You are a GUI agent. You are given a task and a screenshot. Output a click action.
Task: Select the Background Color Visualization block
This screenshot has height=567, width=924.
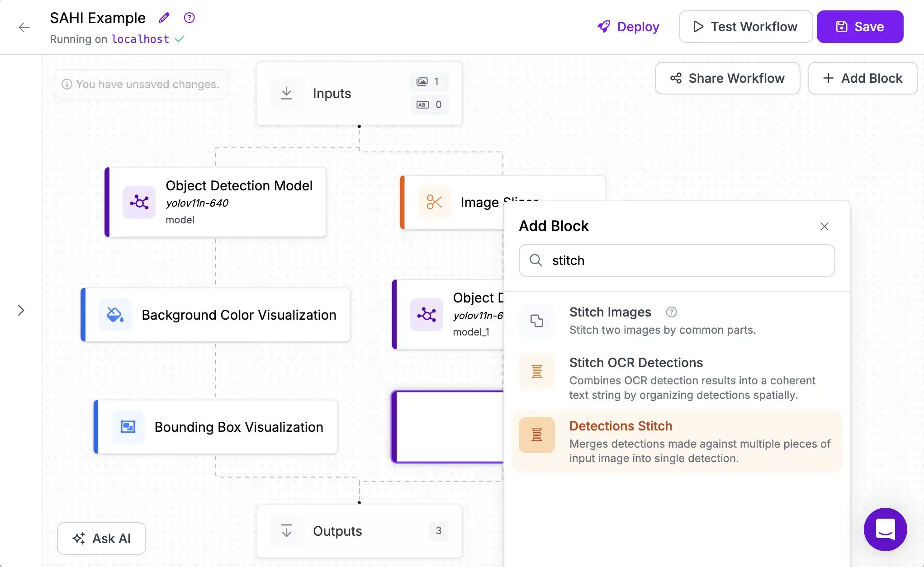pyautogui.click(x=215, y=315)
